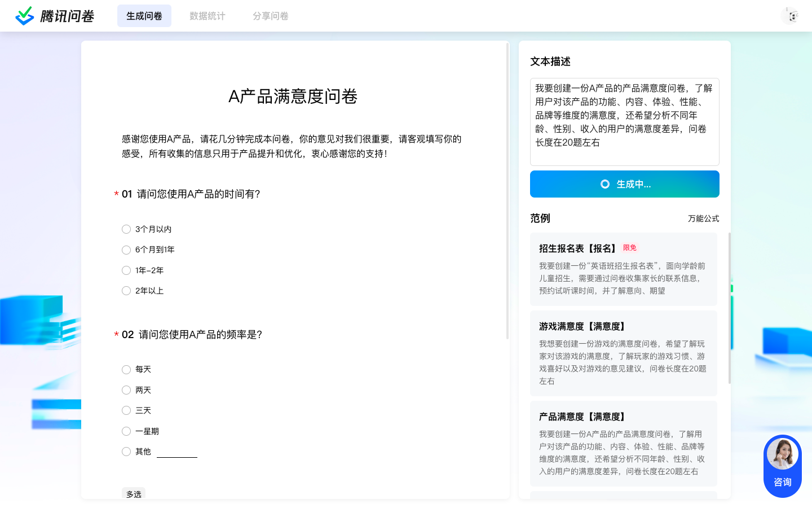Choose 每天 as usage frequency
This screenshot has height=508, width=812.
(x=126, y=370)
